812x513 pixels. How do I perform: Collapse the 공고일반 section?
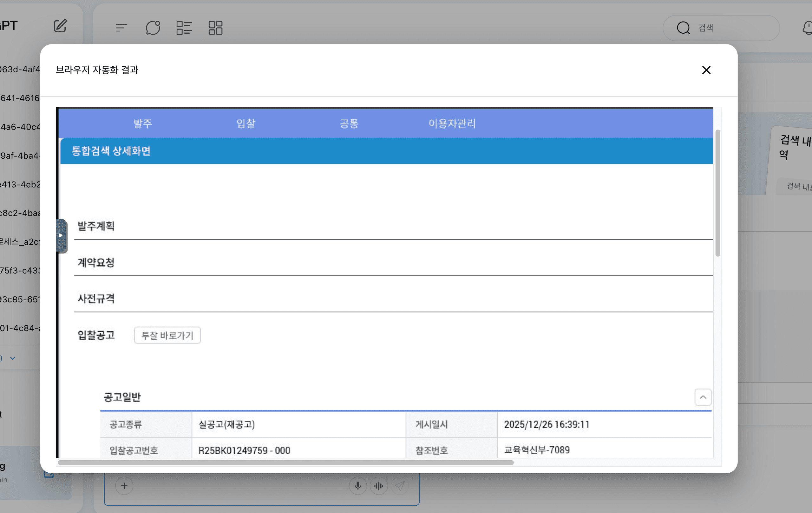(703, 397)
